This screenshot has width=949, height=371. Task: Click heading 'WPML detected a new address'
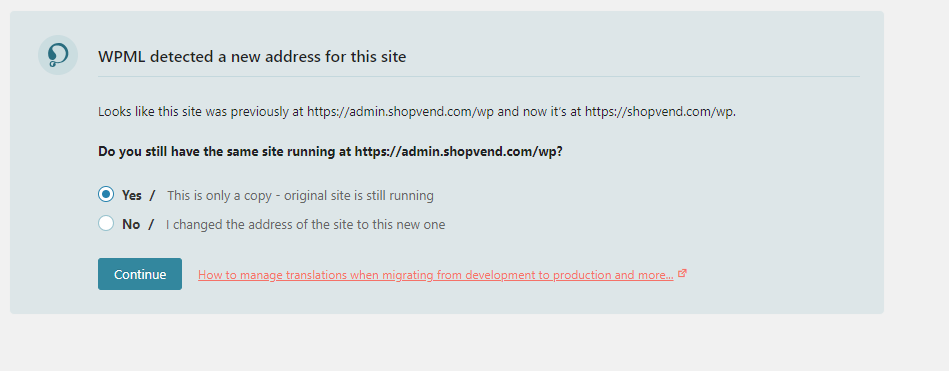tap(252, 57)
